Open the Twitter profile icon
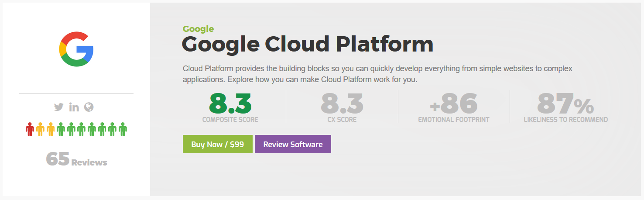This screenshot has height=200, width=644. 58,107
